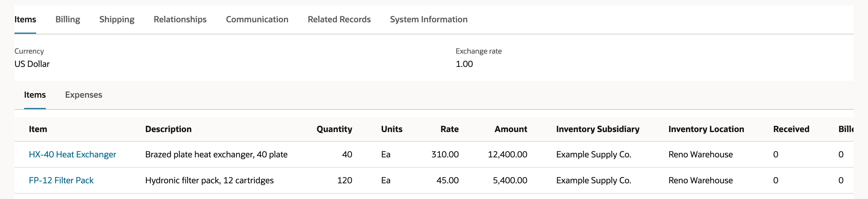Screen dimensions: 868x199
Task: Click the Quantity column header
Action: (x=334, y=129)
